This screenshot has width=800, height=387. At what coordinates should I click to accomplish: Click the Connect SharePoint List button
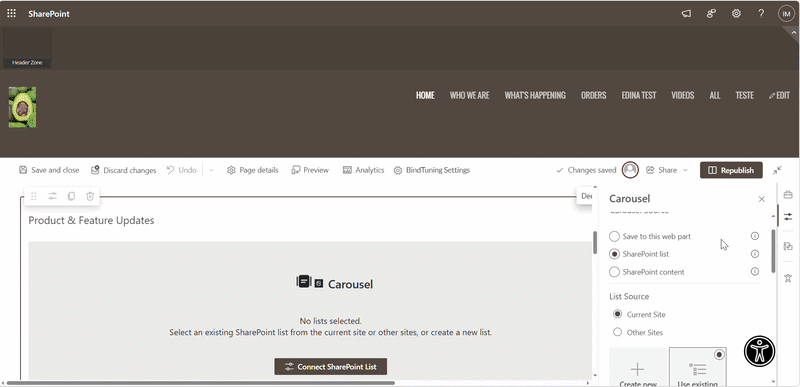[x=331, y=367]
